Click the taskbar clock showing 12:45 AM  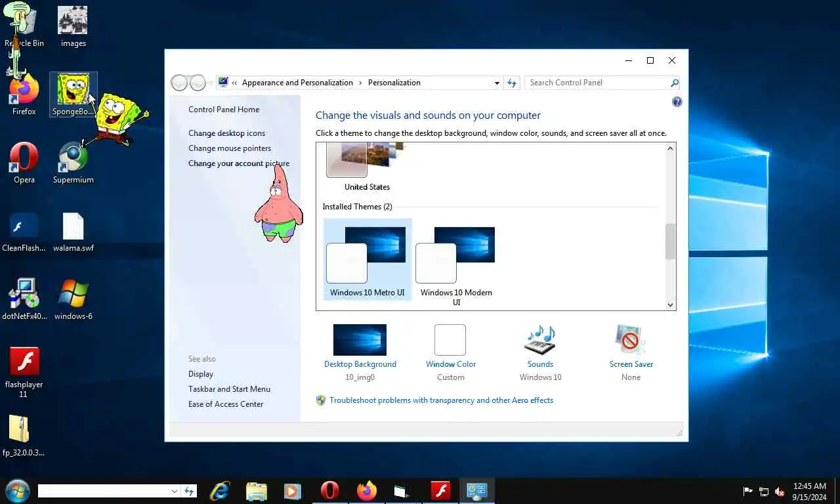pos(809,492)
